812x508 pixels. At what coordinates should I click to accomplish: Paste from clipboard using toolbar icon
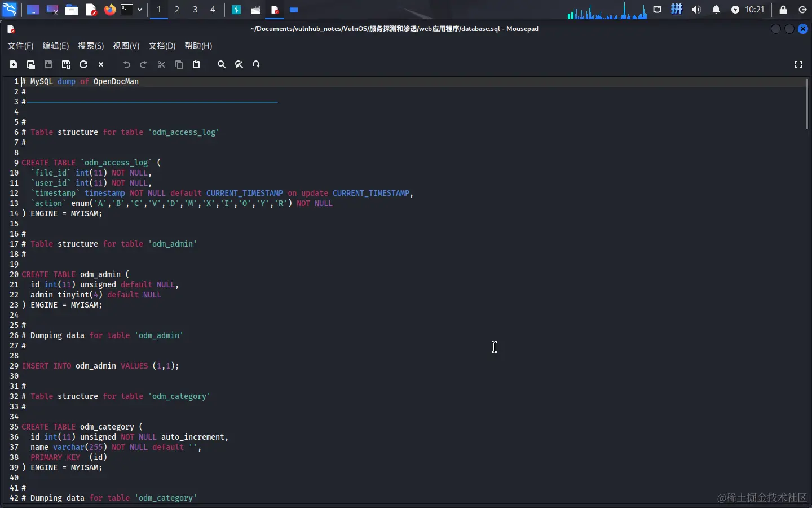tap(196, 64)
